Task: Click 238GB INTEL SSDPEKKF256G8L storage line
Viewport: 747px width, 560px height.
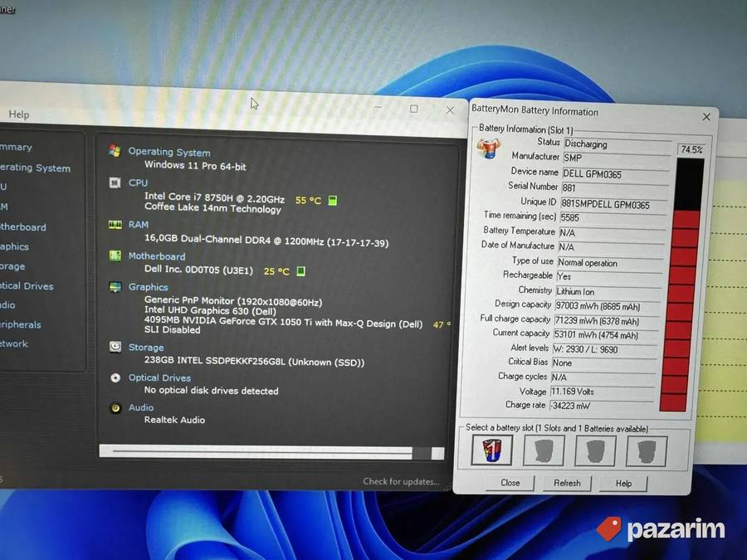Action: pos(255,361)
